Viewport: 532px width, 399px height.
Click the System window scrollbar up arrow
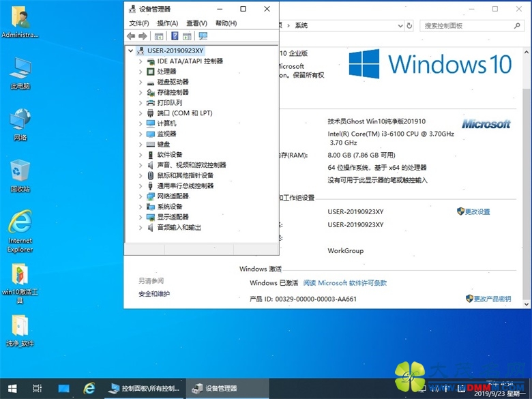point(527,53)
